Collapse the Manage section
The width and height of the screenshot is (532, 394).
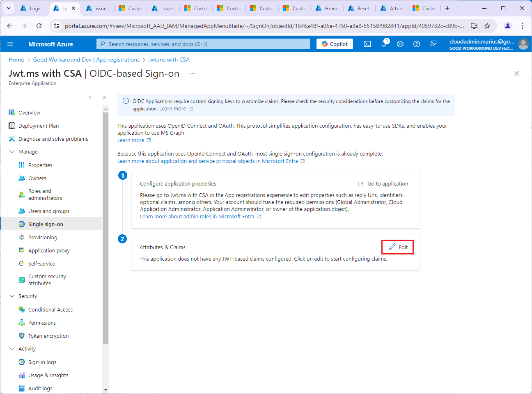click(x=12, y=152)
